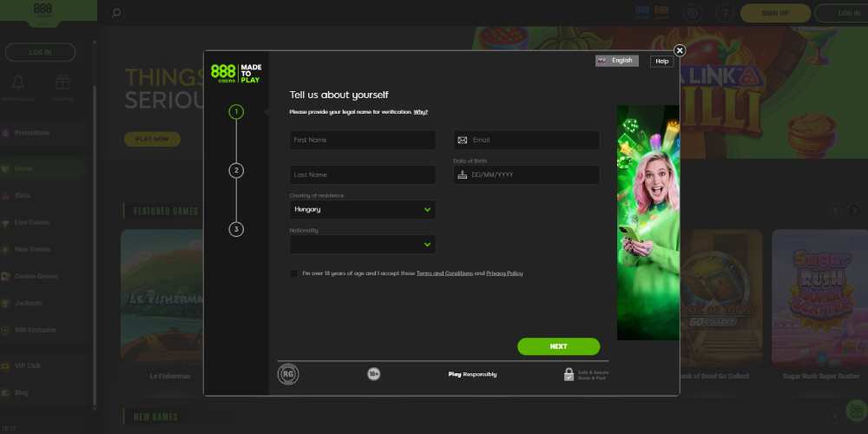This screenshot has width=868, height=434.
Task: Click the PLAY NOW banner button
Action: point(152,139)
